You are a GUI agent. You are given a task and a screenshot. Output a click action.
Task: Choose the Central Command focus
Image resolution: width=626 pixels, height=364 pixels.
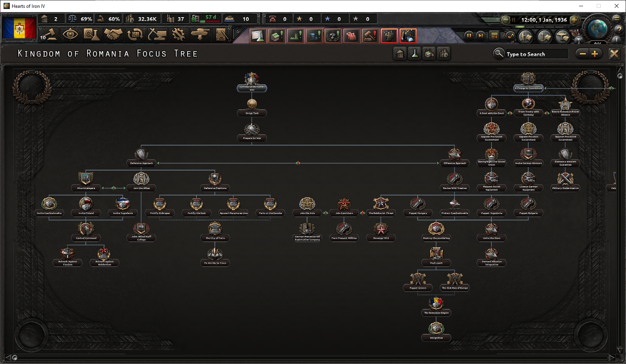pos(86,232)
